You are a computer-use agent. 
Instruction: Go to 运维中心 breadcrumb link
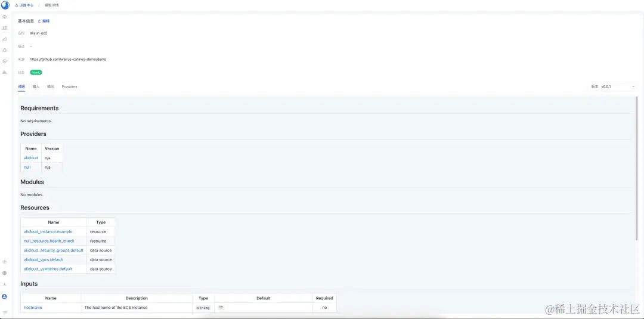(x=24, y=5)
